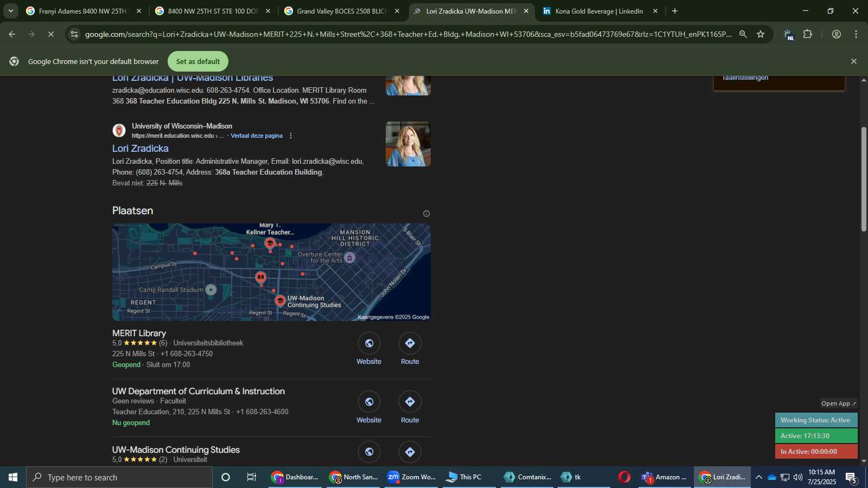Open Opera browser from the taskbar
This screenshot has height=488, width=868.
pos(624,477)
